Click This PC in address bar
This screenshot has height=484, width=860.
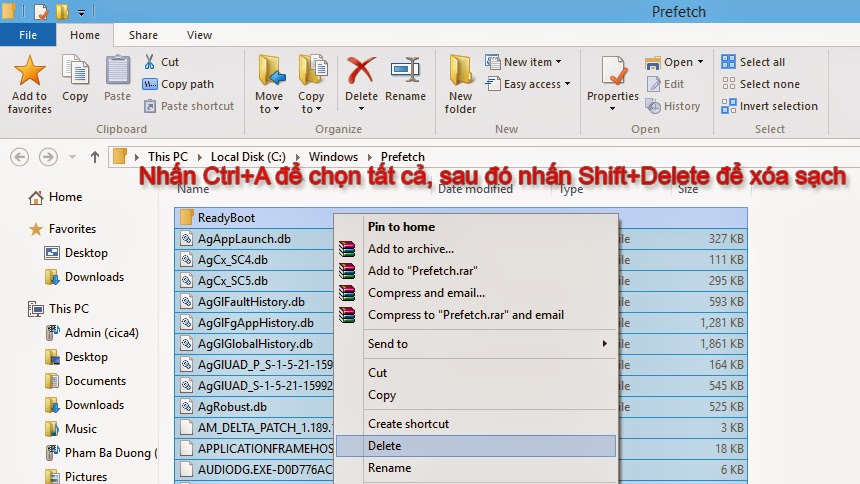pos(168,157)
